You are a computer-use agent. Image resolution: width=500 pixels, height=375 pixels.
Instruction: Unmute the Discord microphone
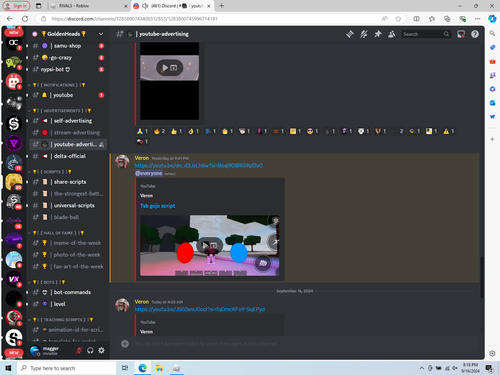(x=79, y=350)
